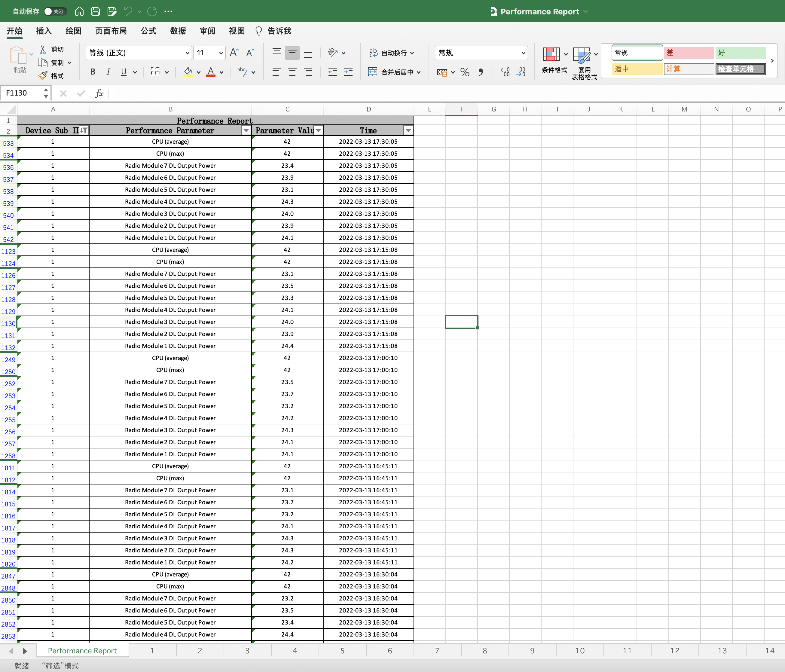This screenshot has height=672, width=785.
Task: Open the Time column filter dropdown
Action: tap(408, 131)
